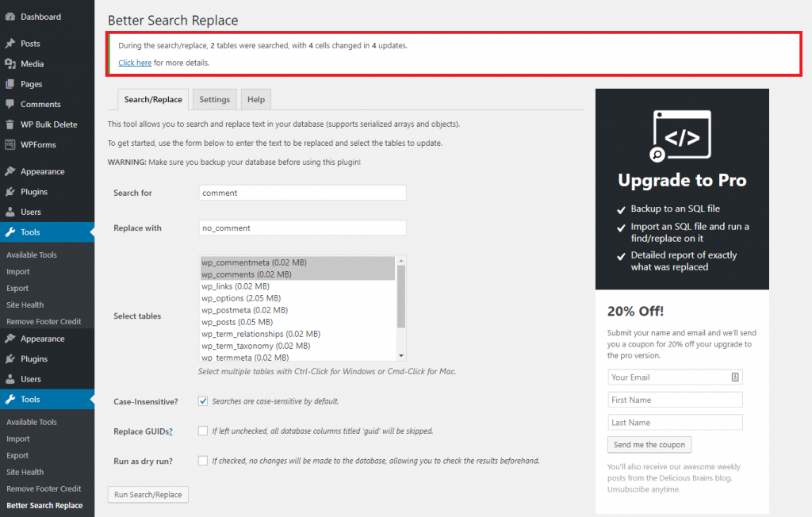Image resolution: width=812 pixels, height=517 pixels.
Task: Select wp_postmeta in tables list
Action: point(298,310)
